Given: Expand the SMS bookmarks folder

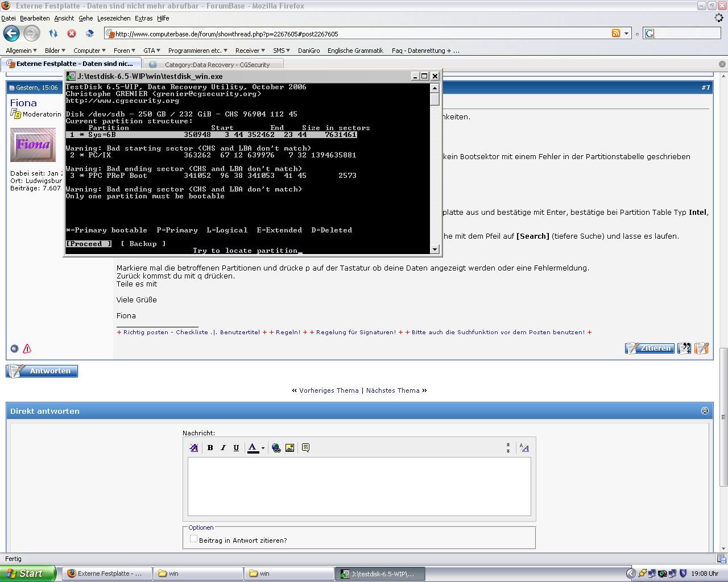Looking at the screenshot, I should coord(281,51).
